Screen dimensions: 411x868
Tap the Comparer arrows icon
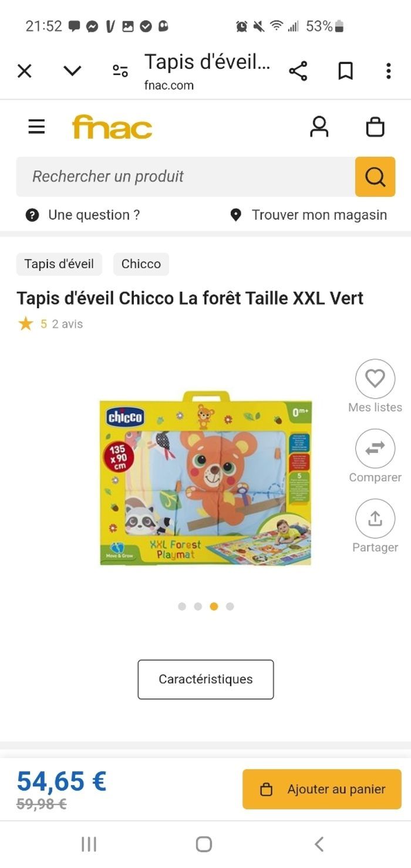(x=375, y=449)
